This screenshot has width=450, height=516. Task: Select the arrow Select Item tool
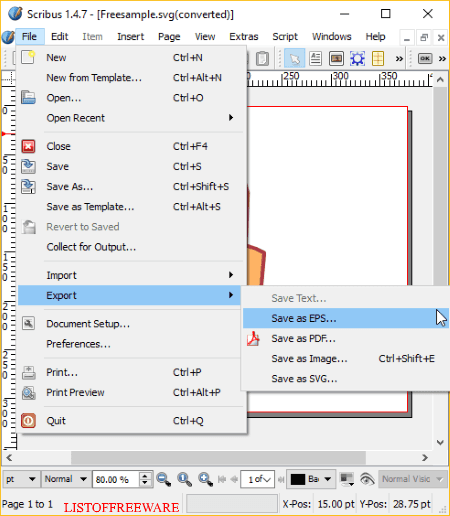pyautogui.click(x=295, y=59)
